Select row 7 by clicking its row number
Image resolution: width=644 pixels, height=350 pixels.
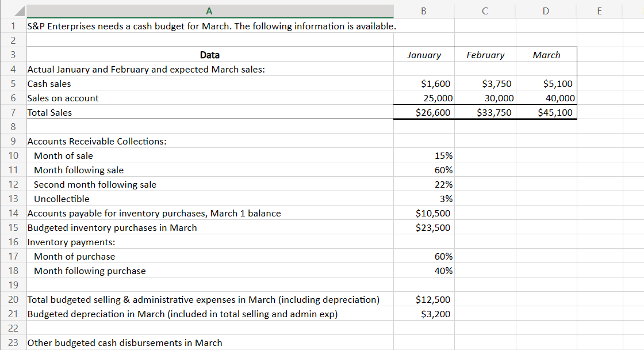pyautogui.click(x=12, y=112)
